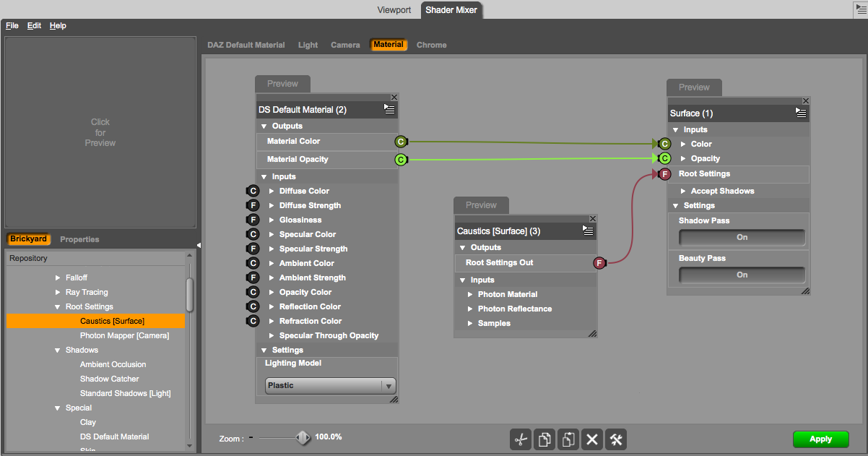This screenshot has height=456, width=868.
Task: Select Photon Mapper [Camera] in the repository
Action: (x=124, y=335)
